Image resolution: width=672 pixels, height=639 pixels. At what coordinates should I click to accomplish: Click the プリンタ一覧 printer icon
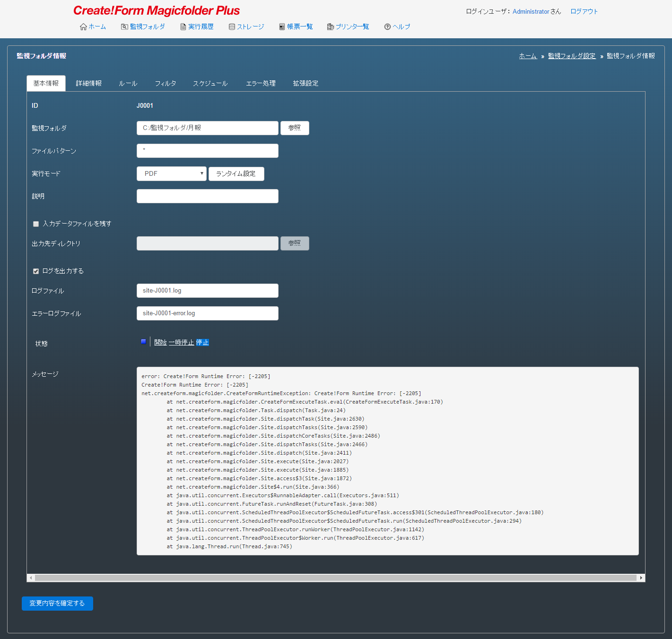point(331,27)
